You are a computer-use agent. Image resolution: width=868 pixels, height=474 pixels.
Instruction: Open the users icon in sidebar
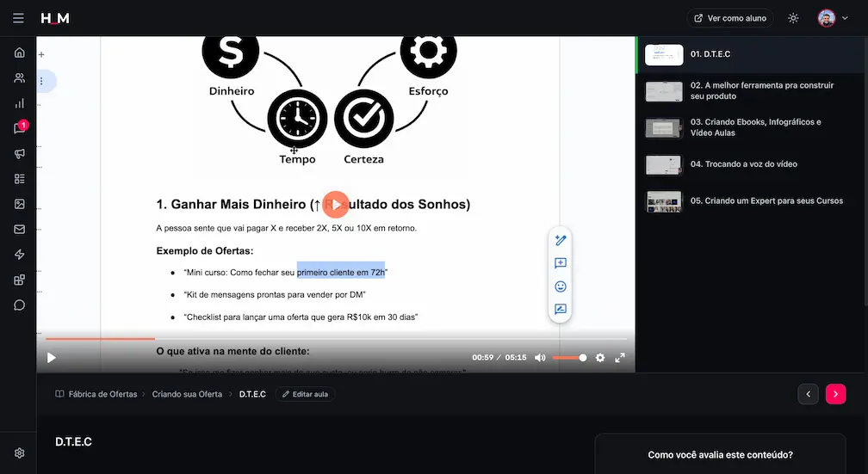pyautogui.click(x=19, y=78)
